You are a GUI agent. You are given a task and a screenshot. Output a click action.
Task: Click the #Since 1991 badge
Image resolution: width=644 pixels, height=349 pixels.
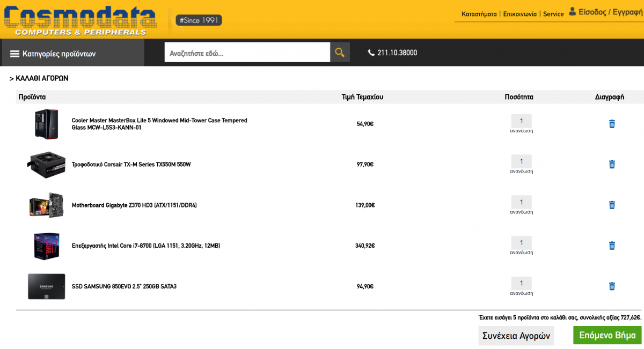point(199,20)
